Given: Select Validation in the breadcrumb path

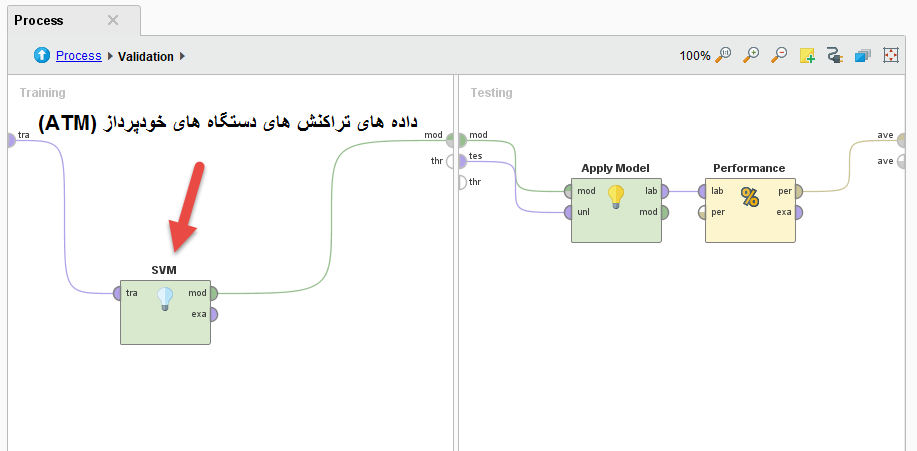Looking at the screenshot, I should tap(145, 57).
